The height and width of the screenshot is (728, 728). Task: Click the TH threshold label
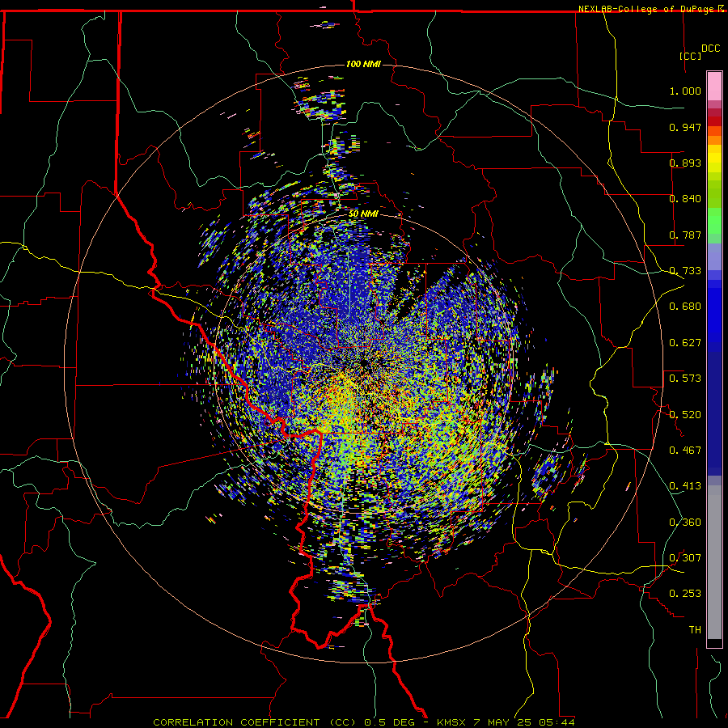coord(695,629)
